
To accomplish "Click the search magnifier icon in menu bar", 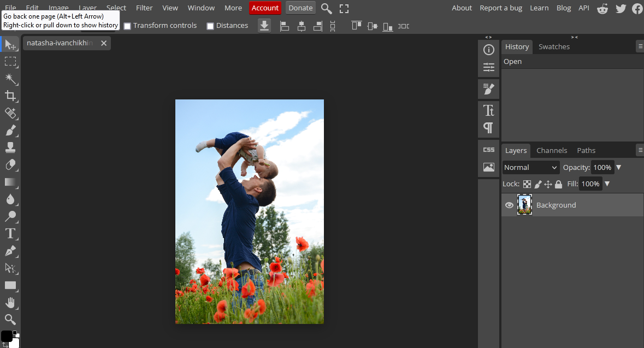I will pos(327,8).
